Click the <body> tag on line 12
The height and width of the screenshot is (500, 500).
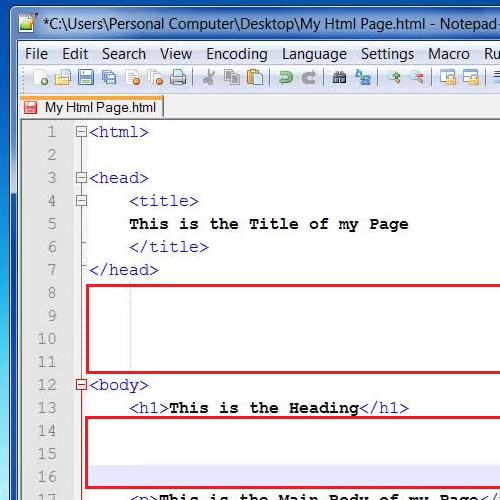point(119,385)
